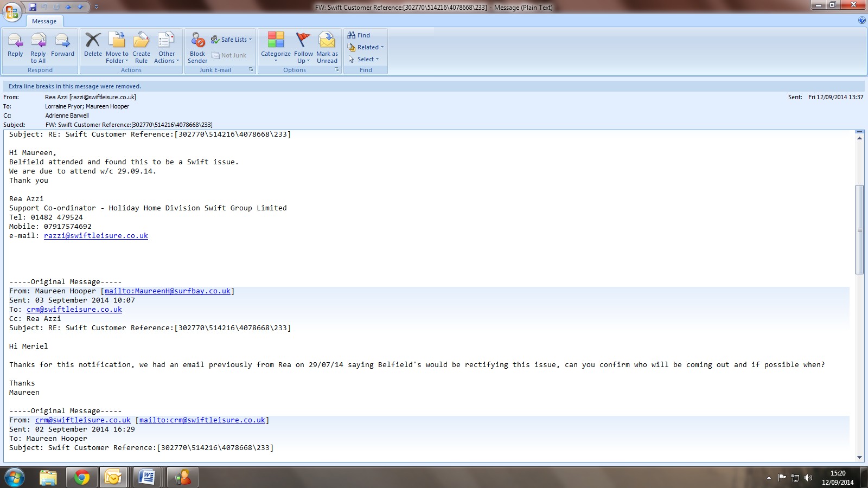The height and width of the screenshot is (488, 868).
Task: Click the Not Junk button
Action: tap(229, 55)
